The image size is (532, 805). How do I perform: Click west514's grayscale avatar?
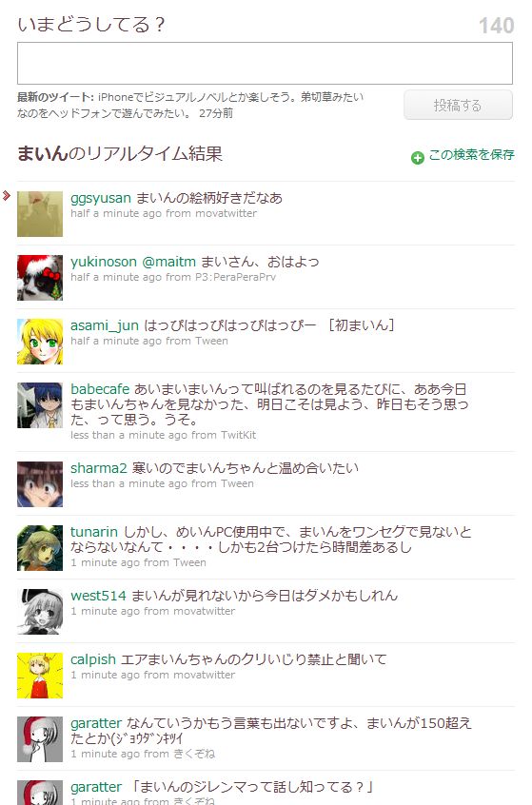[x=40, y=612]
